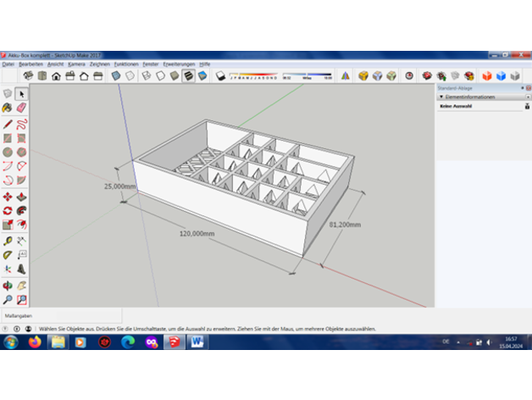Activate the Paint Bucket tool

[8, 108]
